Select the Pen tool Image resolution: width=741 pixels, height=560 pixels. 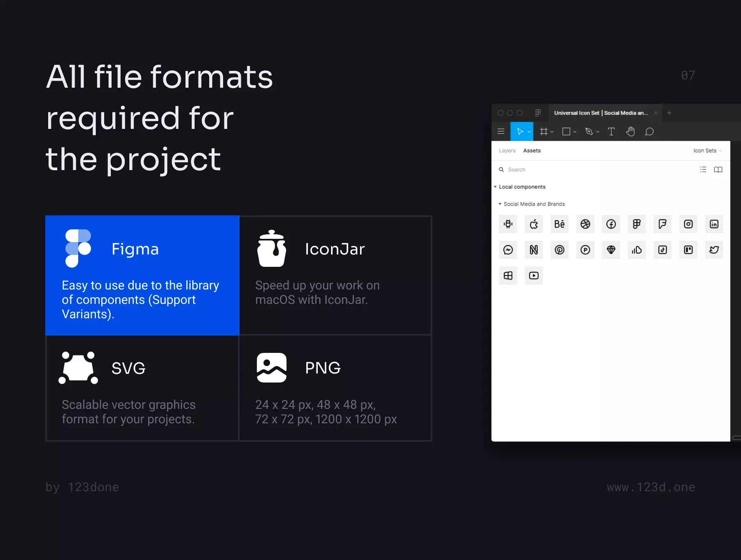(589, 131)
